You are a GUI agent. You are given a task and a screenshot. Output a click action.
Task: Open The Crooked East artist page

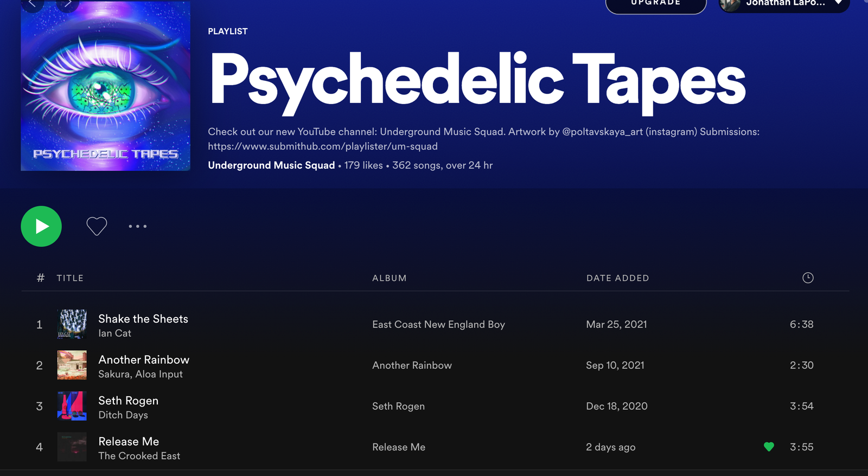tap(139, 456)
